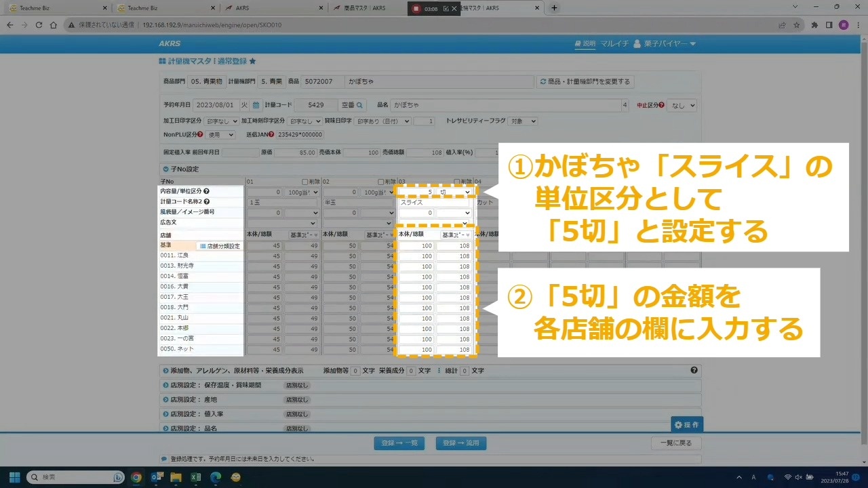Viewport: 868px width, 488px height.
Task: Collapse the 子No設定 section
Action: (x=166, y=169)
